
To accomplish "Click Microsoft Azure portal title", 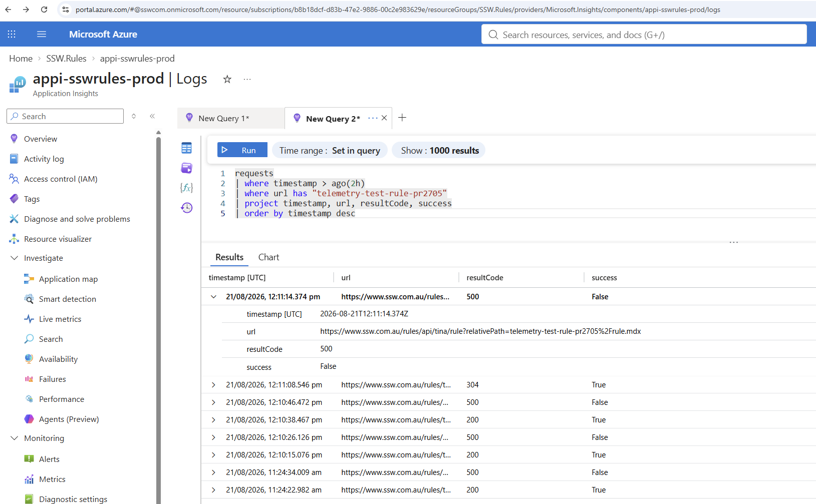I will (103, 34).
